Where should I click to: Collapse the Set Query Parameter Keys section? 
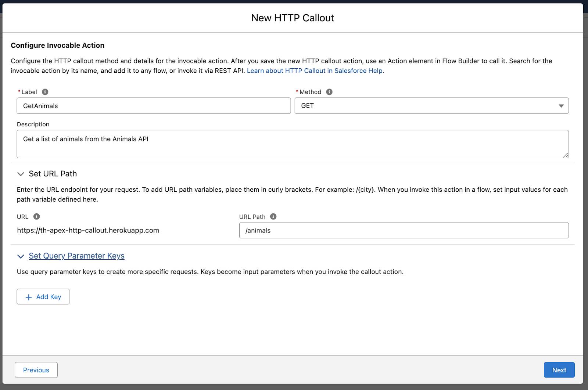pyautogui.click(x=21, y=256)
